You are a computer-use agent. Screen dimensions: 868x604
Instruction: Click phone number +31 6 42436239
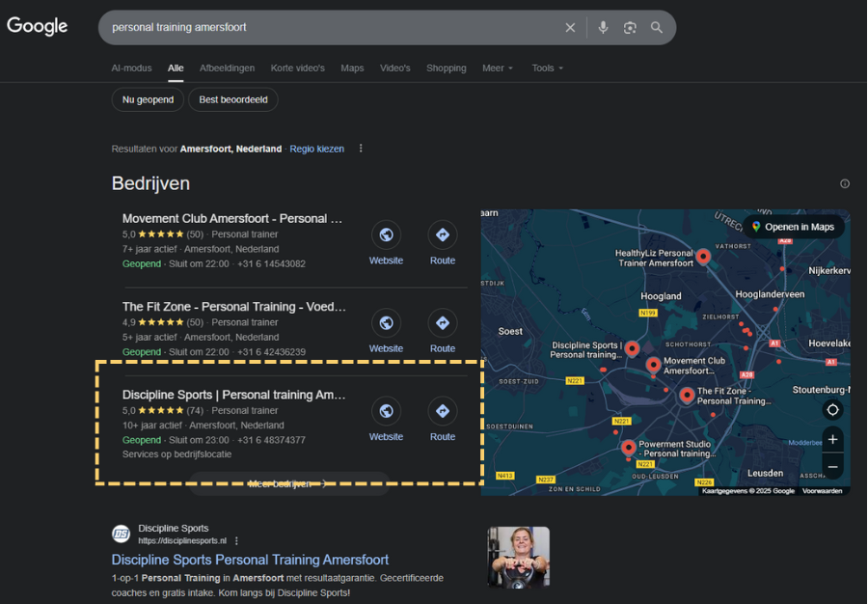pyautogui.click(x=271, y=352)
